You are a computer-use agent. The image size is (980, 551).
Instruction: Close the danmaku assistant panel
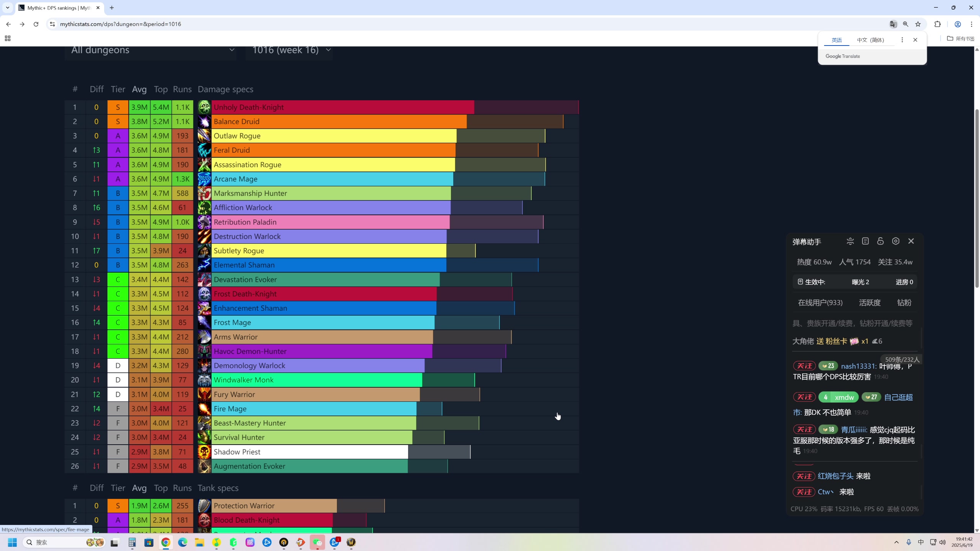(x=911, y=241)
